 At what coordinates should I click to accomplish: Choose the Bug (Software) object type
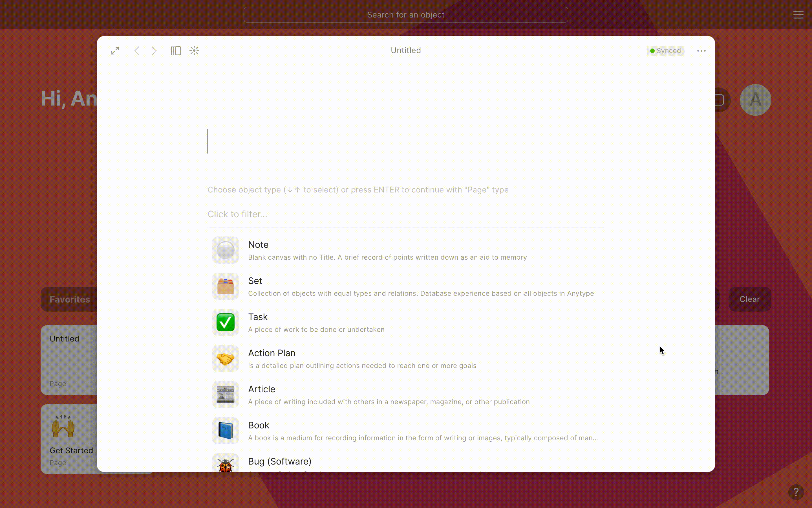point(406,462)
